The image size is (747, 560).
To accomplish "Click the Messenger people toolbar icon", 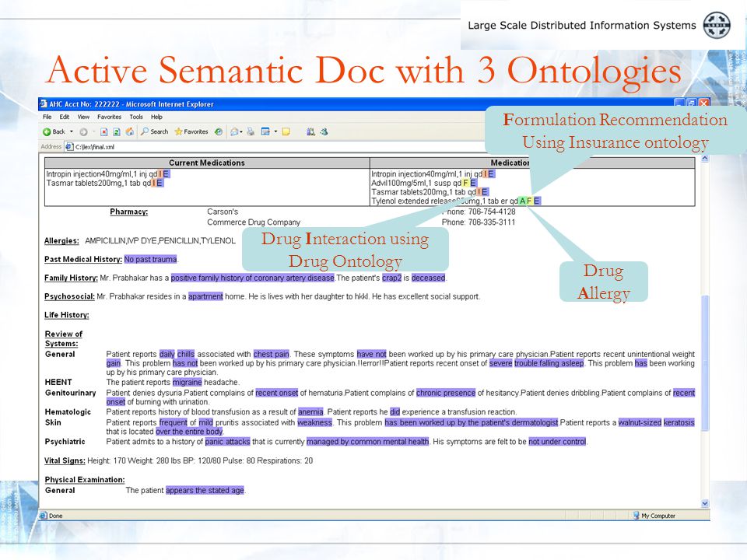I will pyautogui.click(x=324, y=132).
